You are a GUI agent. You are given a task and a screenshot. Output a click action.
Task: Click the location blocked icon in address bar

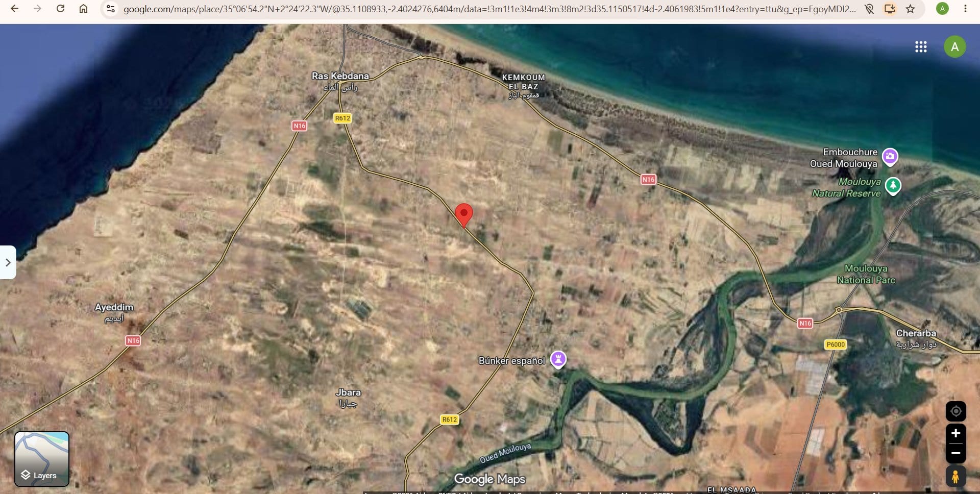pyautogui.click(x=869, y=9)
